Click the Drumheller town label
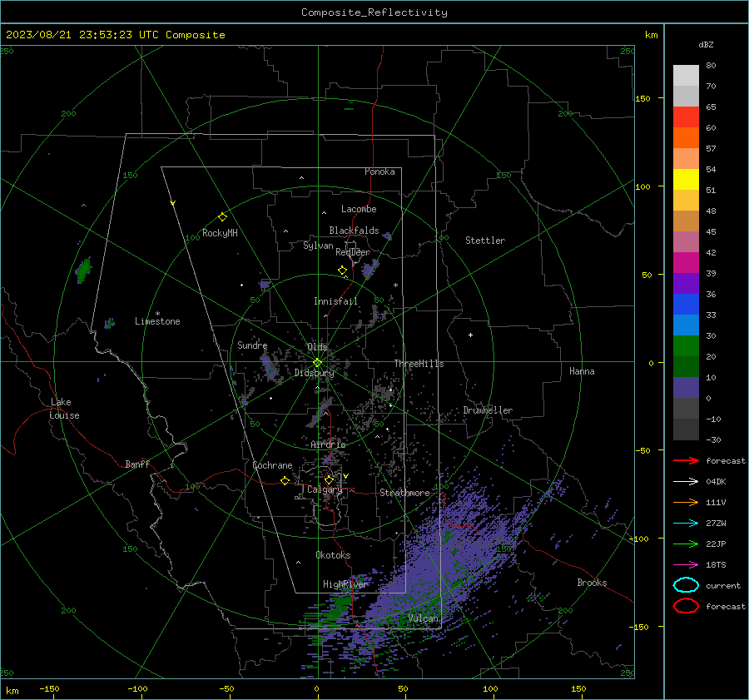749x700 pixels. click(488, 410)
